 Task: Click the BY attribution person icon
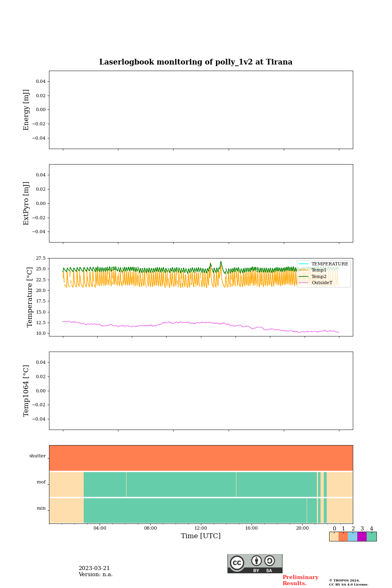point(256,561)
